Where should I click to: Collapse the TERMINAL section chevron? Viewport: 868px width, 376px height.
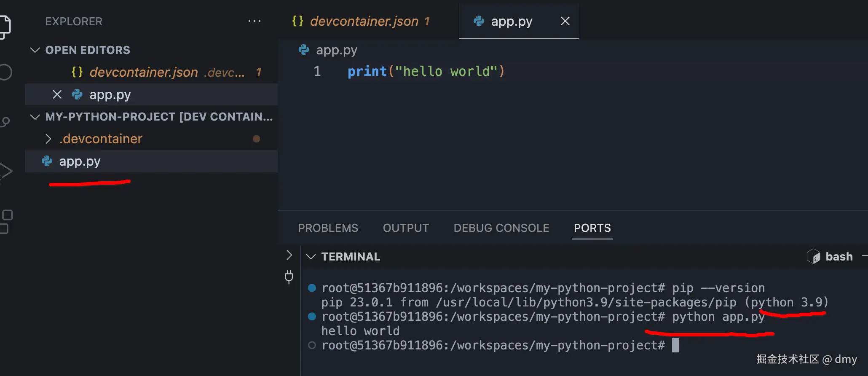[311, 256]
